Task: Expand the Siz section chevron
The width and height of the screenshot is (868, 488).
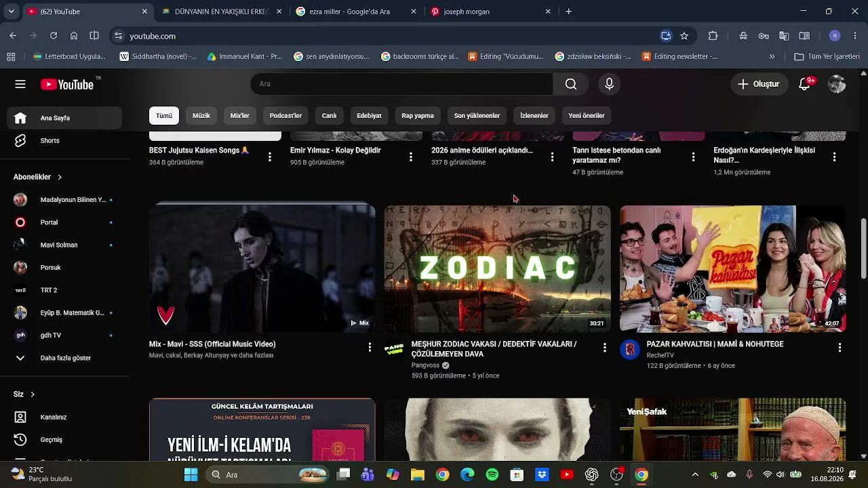Action: (x=32, y=394)
